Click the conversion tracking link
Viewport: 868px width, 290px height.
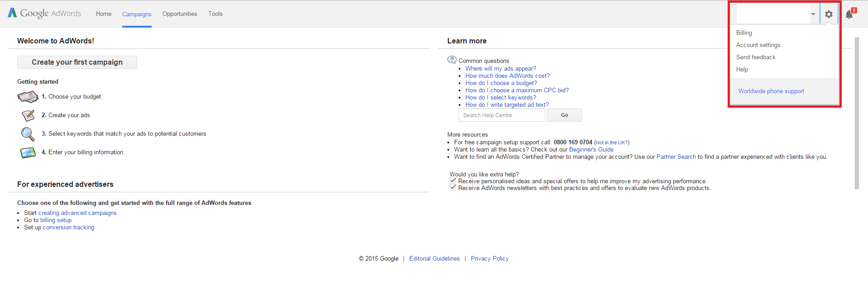pos(68,227)
